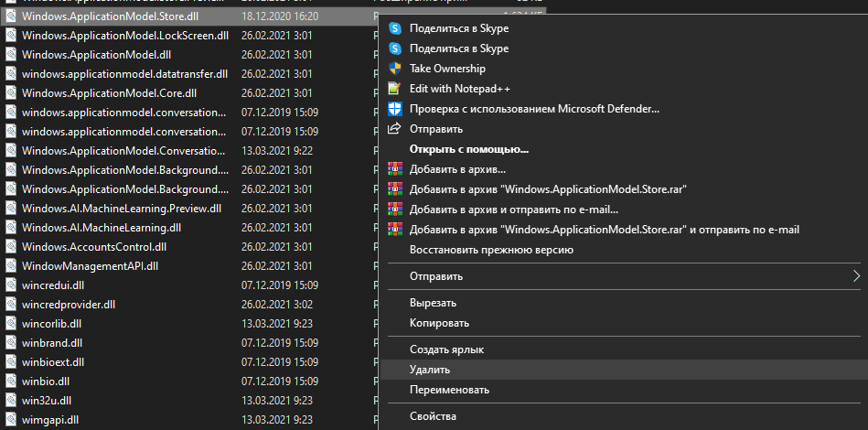
Task: Click icon of Windows.AI.MachineLearning.Preview.dll
Action: click(x=10, y=209)
